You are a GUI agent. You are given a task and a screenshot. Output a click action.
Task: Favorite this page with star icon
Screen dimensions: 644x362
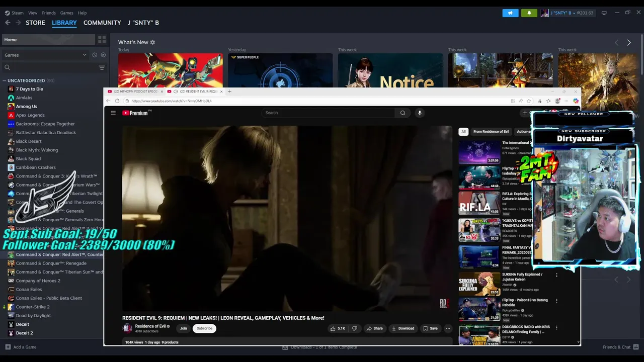coord(529,101)
